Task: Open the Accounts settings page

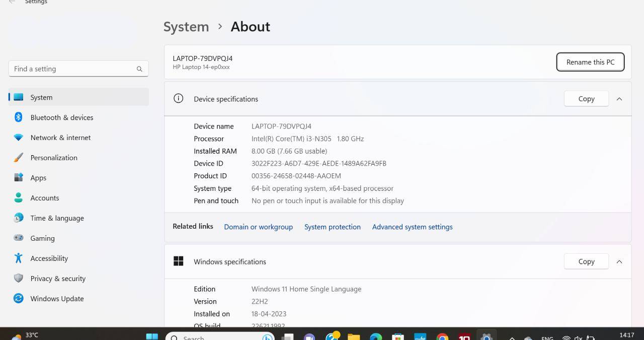Action: pyautogui.click(x=44, y=198)
